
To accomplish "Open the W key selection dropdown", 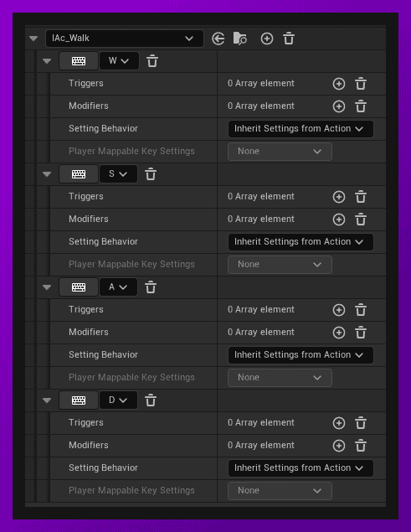I will (x=119, y=61).
